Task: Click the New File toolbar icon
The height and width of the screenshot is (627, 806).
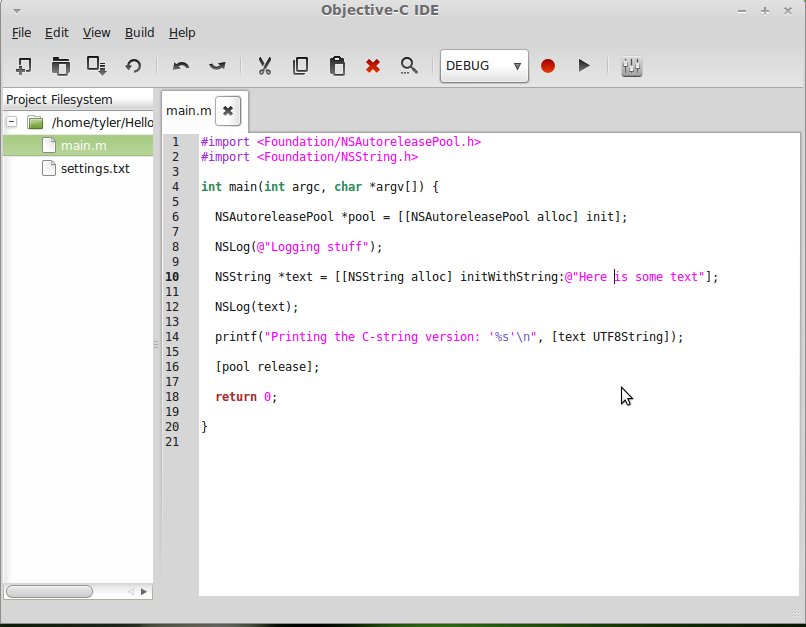Action: pyautogui.click(x=24, y=66)
